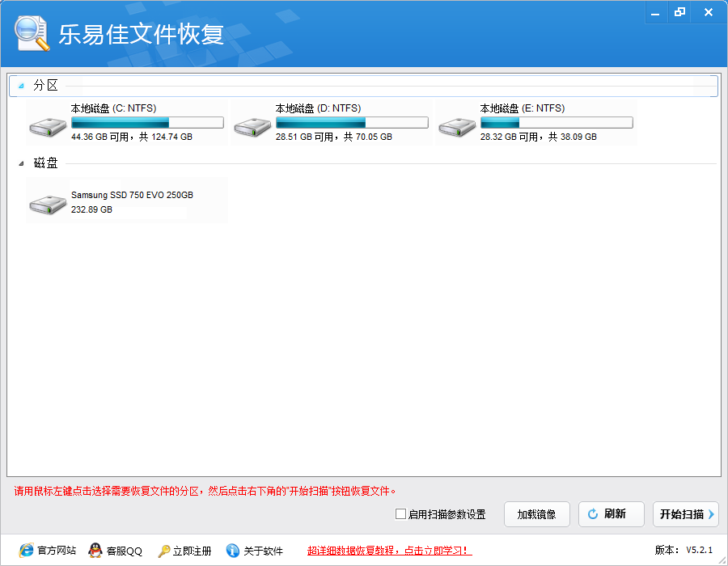This screenshot has height=566, width=728.
Task: Select the D: drive disk icon
Action: [x=252, y=125]
